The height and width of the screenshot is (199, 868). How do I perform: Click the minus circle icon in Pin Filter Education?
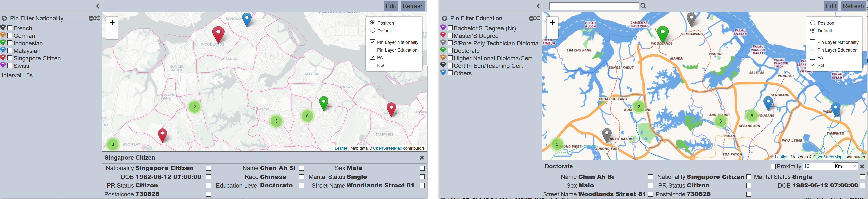tap(531, 18)
